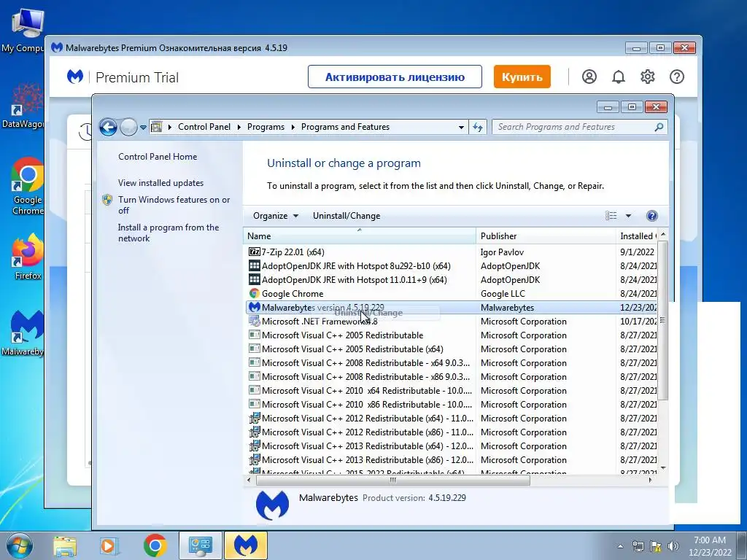The image size is (747, 560).
Task: Expand breadcrumb arrow after Control Panel
Action: [x=239, y=127]
